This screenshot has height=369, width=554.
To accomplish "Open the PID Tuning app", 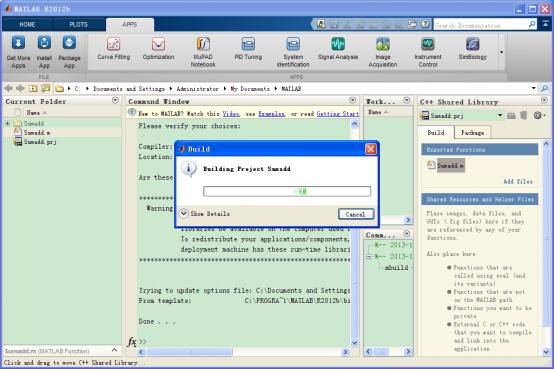I will [x=248, y=48].
